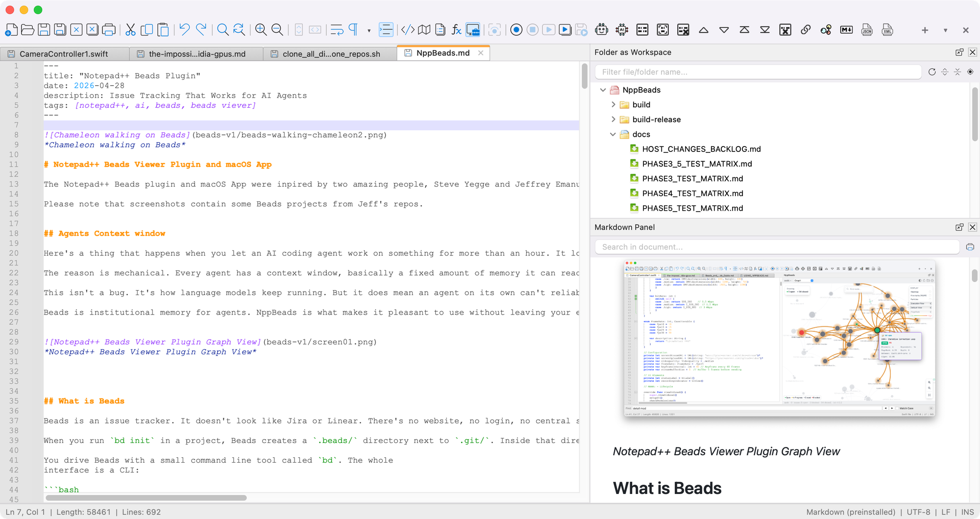Open the Markdown export tool
Screen dimensions: 980x519
click(x=846, y=29)
